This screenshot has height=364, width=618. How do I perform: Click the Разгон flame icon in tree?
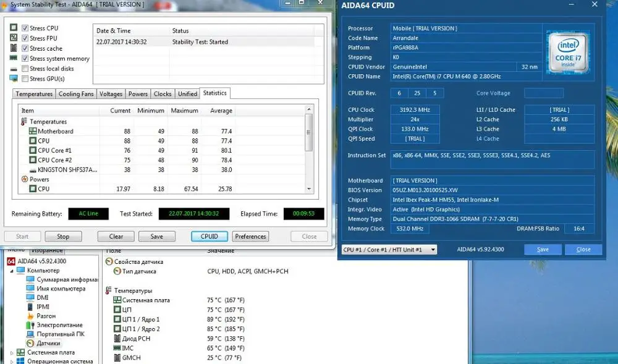click(30, 316)
